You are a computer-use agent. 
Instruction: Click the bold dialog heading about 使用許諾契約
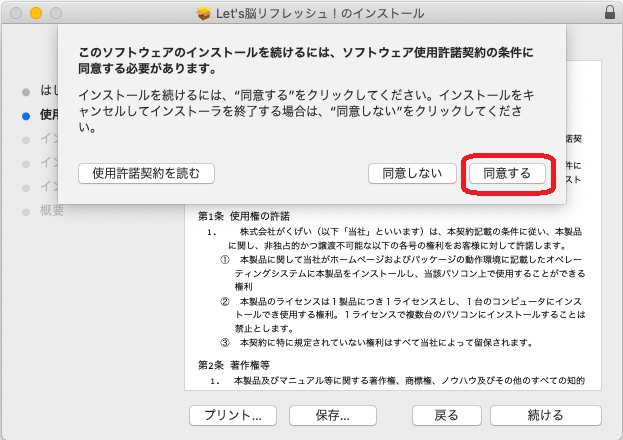click(306, 60)
